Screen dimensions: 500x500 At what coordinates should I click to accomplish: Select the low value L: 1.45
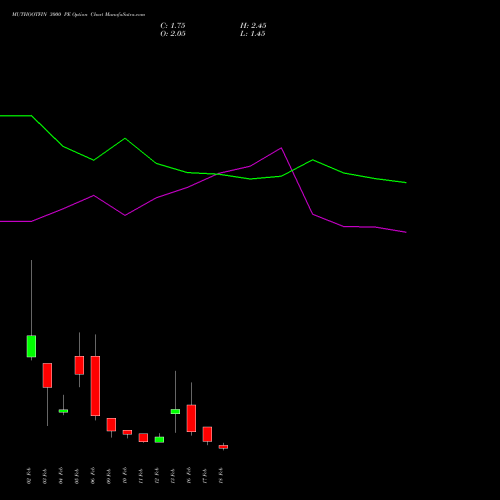253,34
